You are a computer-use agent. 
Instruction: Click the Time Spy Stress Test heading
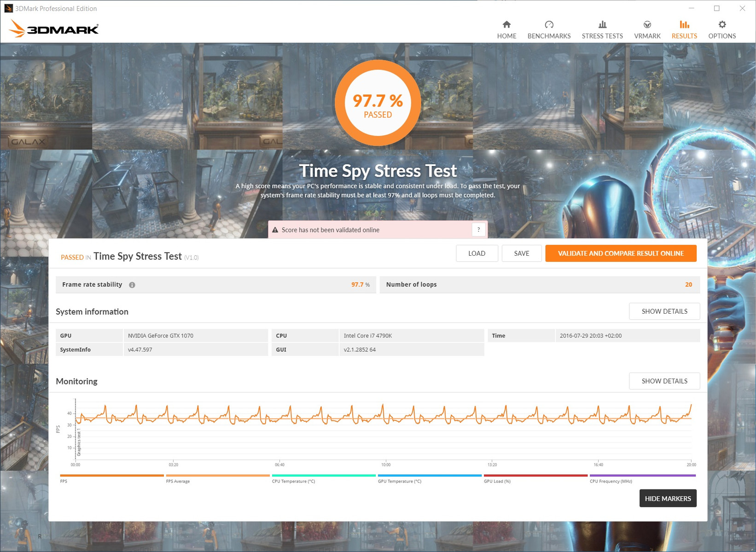coord(378,171)
